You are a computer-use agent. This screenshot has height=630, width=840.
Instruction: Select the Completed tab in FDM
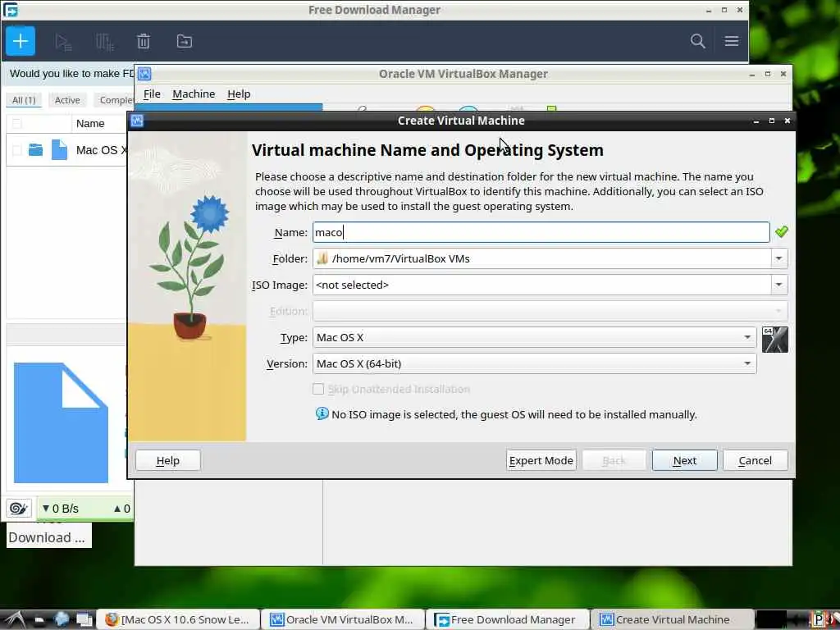click(x=114, y=100)
